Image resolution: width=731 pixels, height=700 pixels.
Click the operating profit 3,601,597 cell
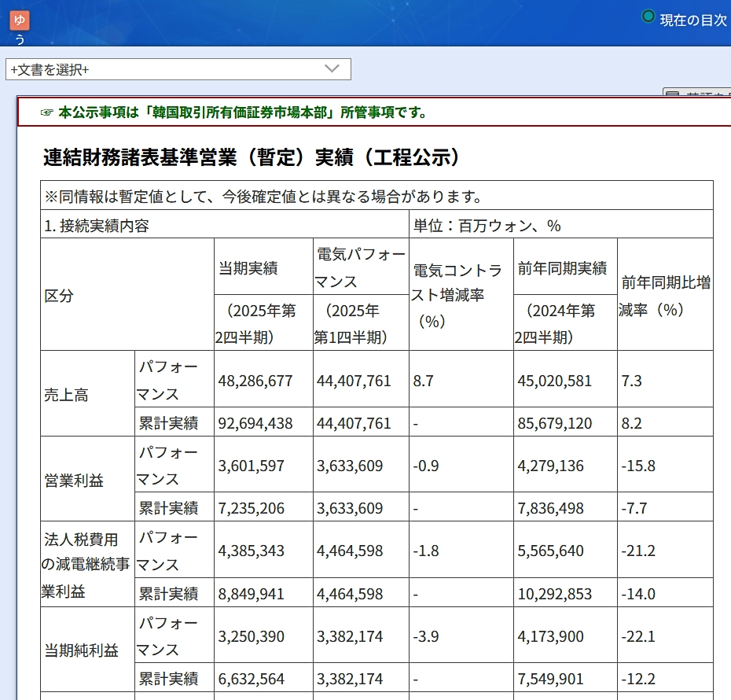[252, 466]
